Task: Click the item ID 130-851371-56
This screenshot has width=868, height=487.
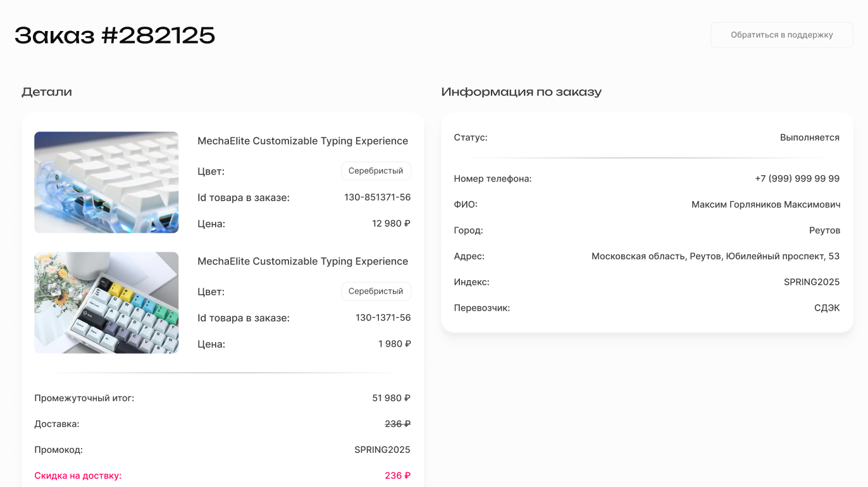Action: (x=377, y=197)
